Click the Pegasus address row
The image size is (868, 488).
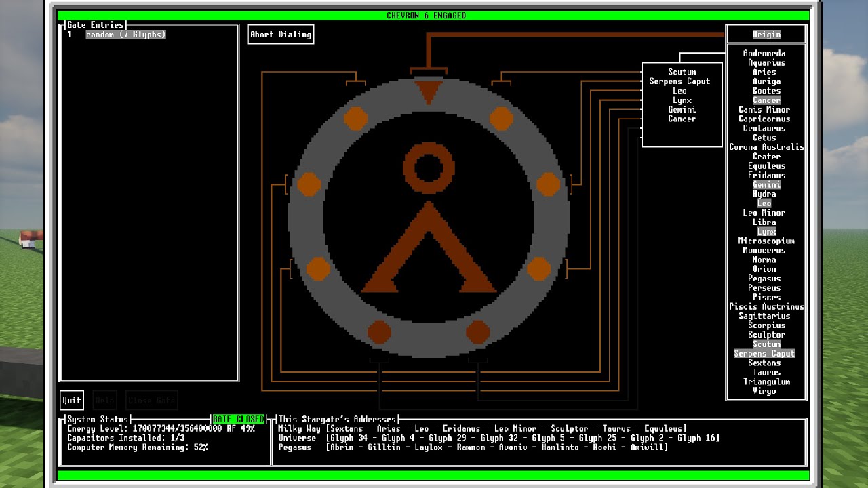click(473, 448)
